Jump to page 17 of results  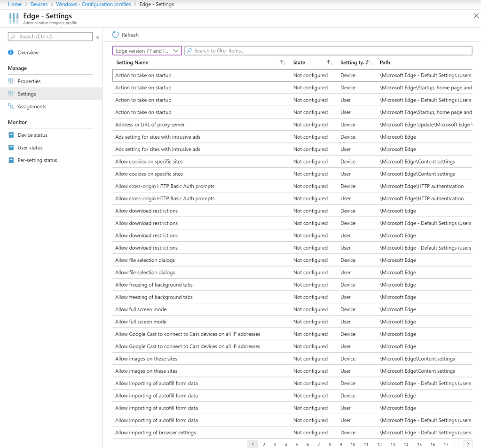446,445
